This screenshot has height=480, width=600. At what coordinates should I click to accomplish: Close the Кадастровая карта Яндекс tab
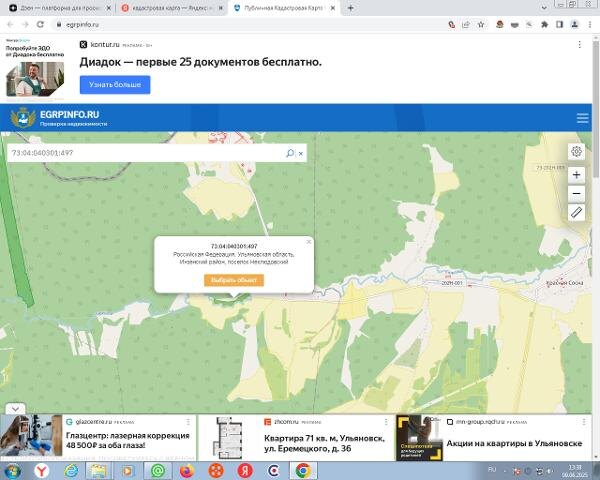tap(220, 8)
